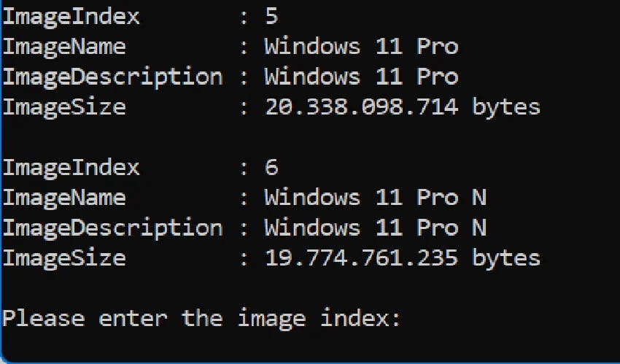Click the ImageDescription label of the index 5 entry

pyautogui.click(x=112, y=77)
